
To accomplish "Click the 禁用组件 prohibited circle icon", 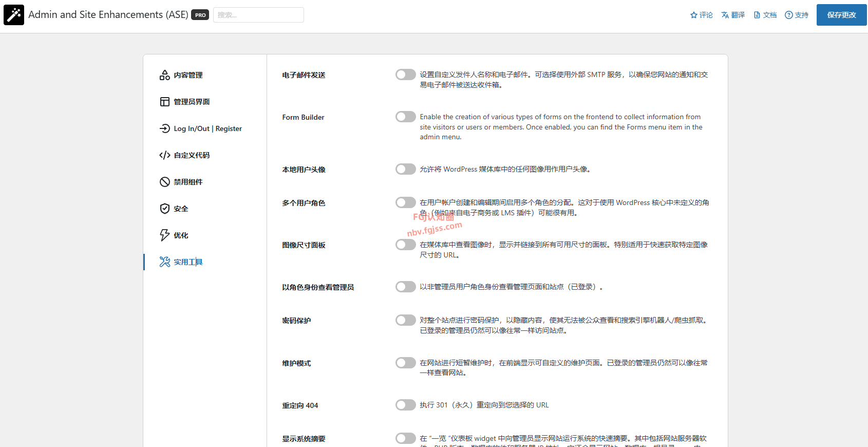I will [165, 182].
